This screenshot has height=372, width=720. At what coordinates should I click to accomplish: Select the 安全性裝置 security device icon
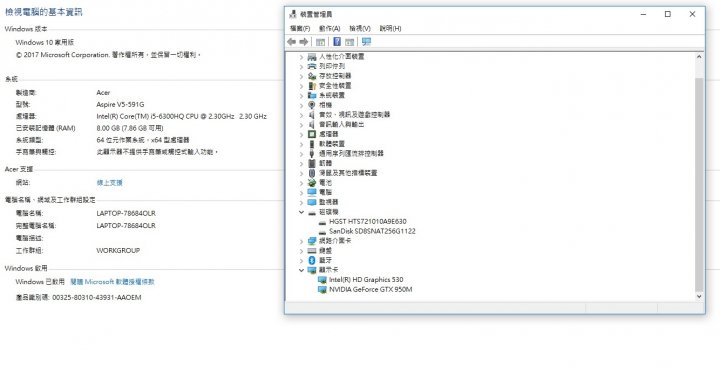point(312,85)
